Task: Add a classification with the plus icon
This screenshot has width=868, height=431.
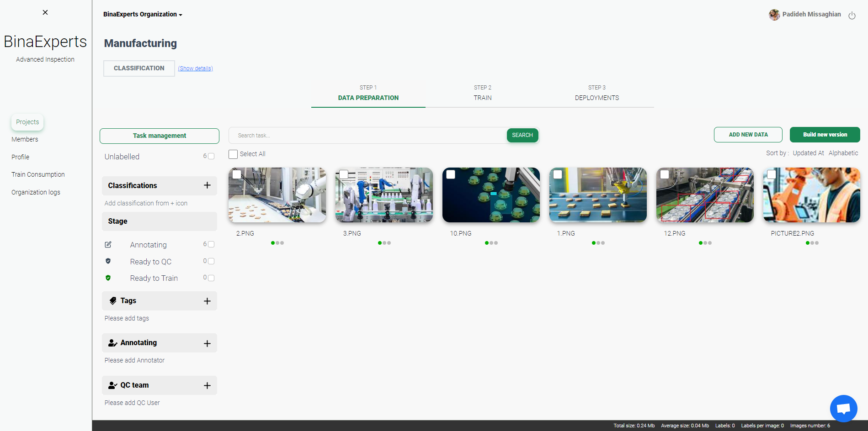Action: (207, 185)
